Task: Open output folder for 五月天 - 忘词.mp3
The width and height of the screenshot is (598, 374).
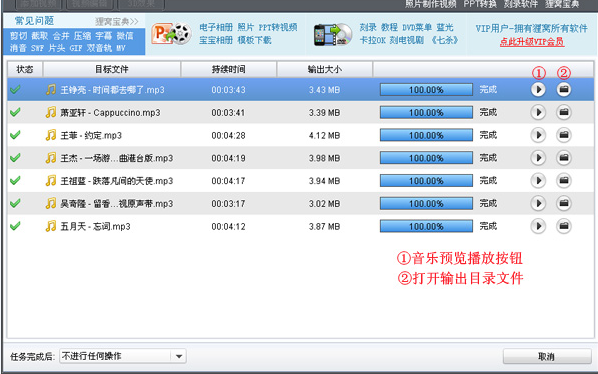Action: 564,226
